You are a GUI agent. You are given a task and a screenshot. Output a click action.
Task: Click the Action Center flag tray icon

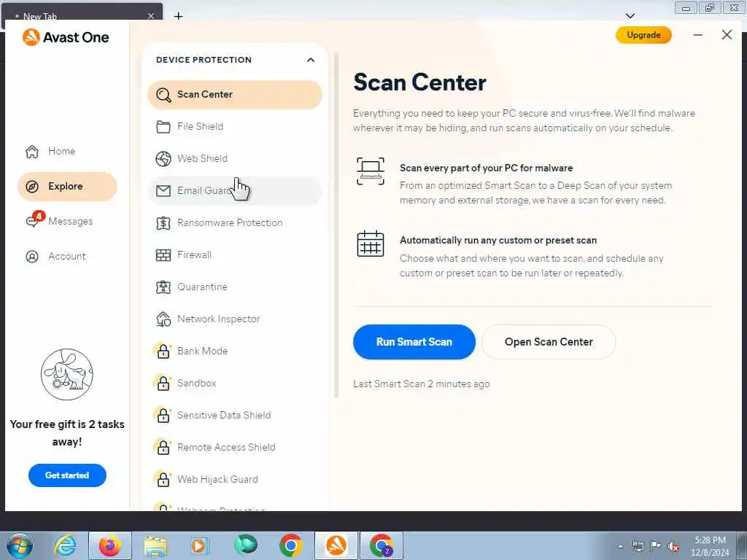tap(656, 546)
